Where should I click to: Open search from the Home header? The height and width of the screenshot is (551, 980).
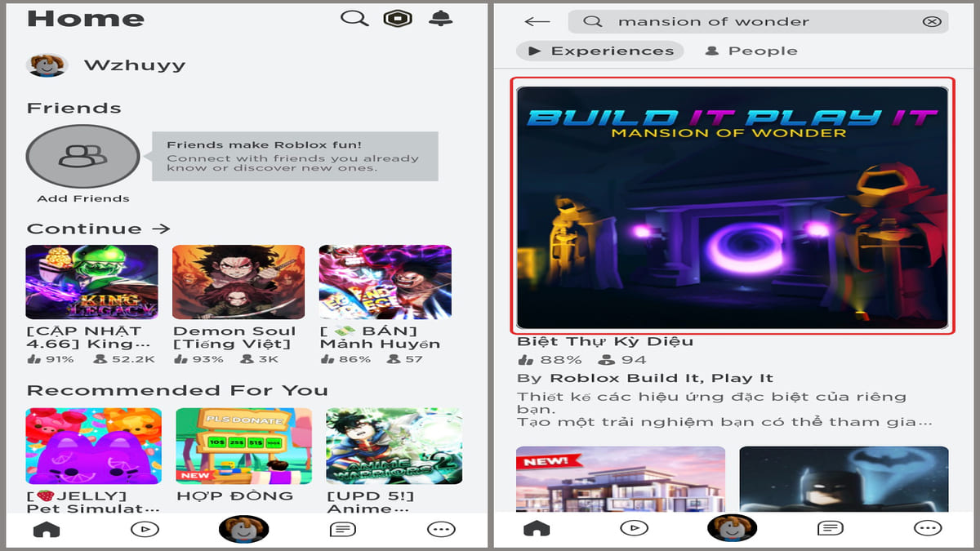354,19
